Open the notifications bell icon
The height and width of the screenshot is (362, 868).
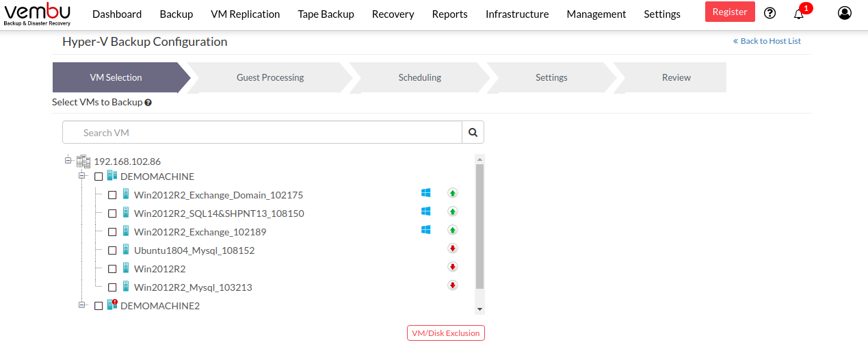[799, 14]
